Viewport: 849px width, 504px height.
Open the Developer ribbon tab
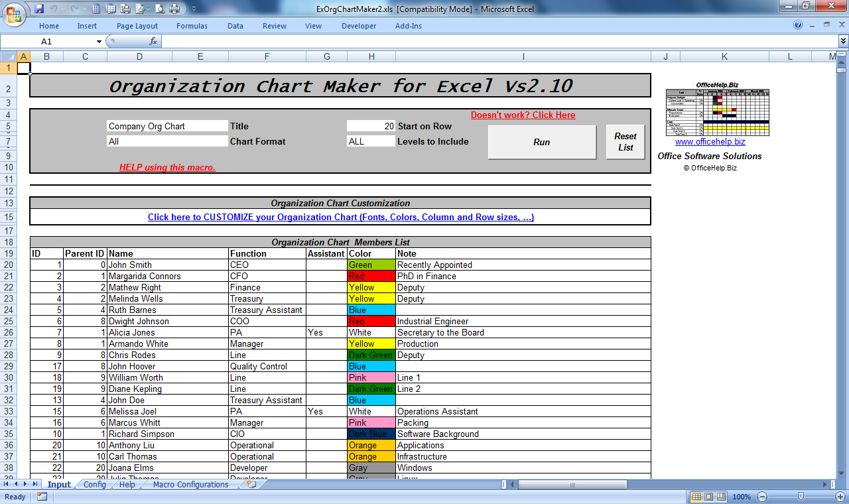click(x=358, y=26)
